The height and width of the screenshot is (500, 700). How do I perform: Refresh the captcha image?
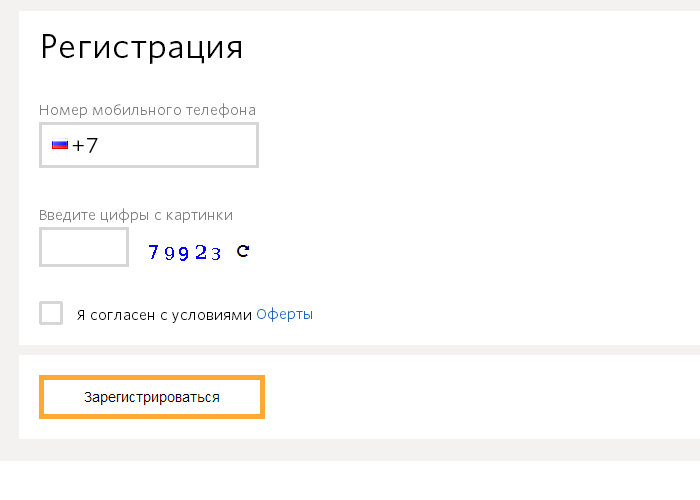(242, 251)
